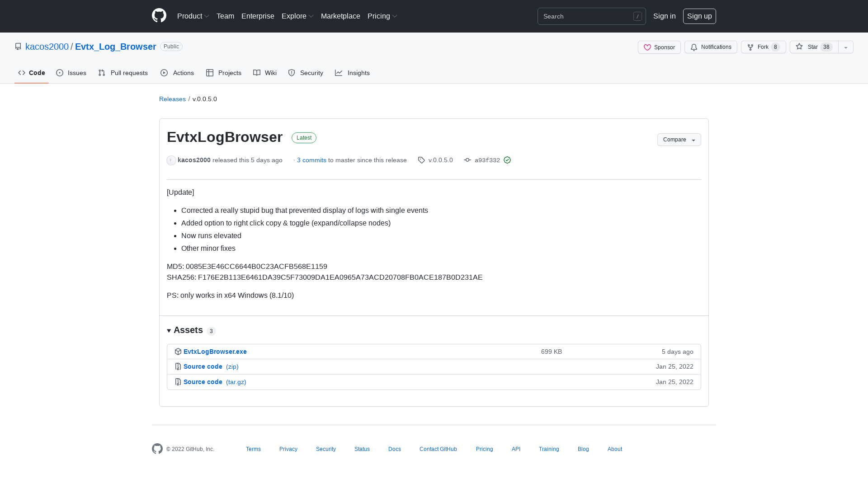Viewport: 868px width, 488px height.
Task: Open the Compare release dropdown
Action: [x=679, y=140]
